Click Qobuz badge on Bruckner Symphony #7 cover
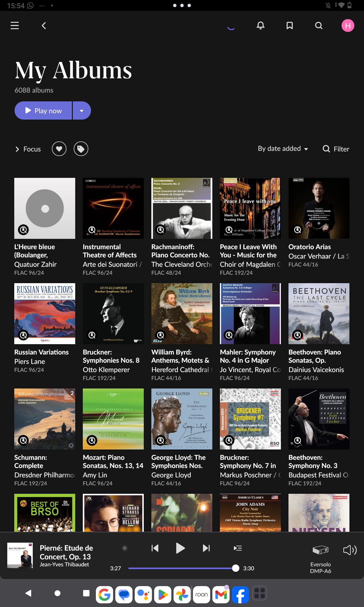The image size is (364, 607). tap(229, 440)
